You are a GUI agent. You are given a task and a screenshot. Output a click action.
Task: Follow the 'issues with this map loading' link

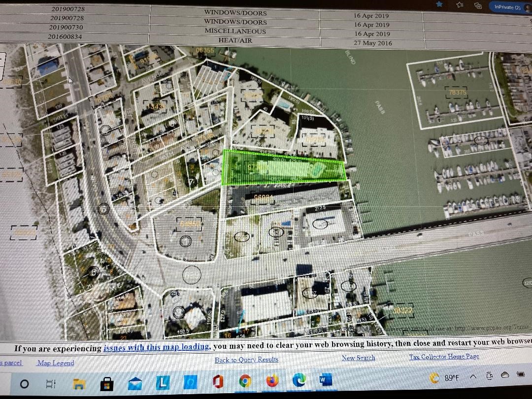click(156, 348)
